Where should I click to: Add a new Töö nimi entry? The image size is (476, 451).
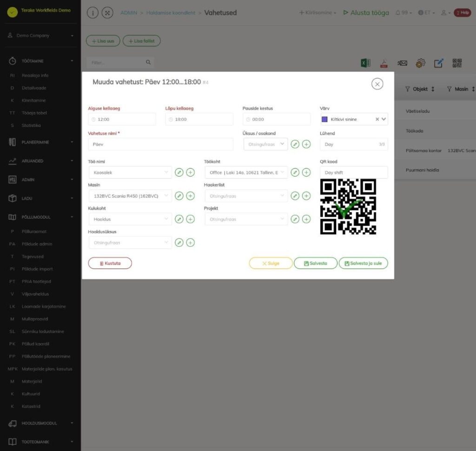coord(190,173)
